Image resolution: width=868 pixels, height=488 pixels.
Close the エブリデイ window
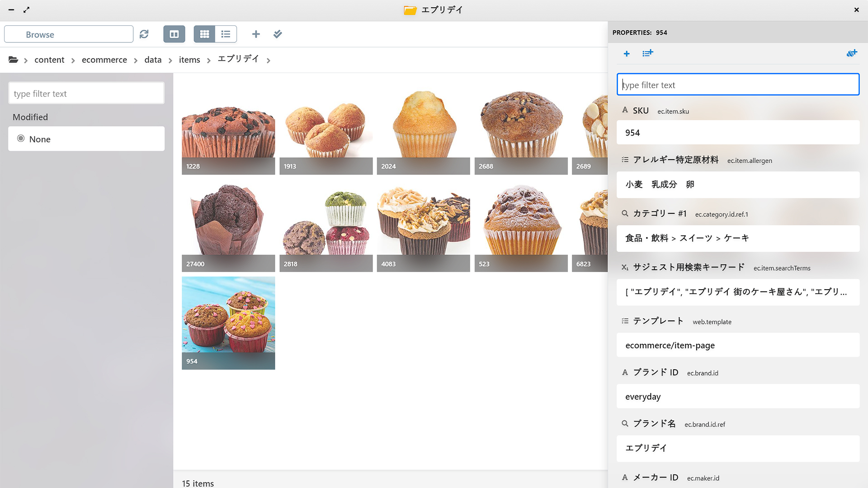[x=856, y=9]
